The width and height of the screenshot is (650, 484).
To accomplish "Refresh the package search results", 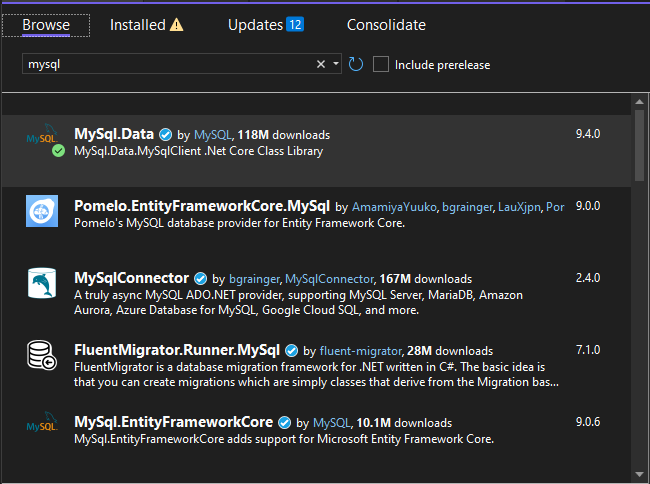I will [356, 64].
